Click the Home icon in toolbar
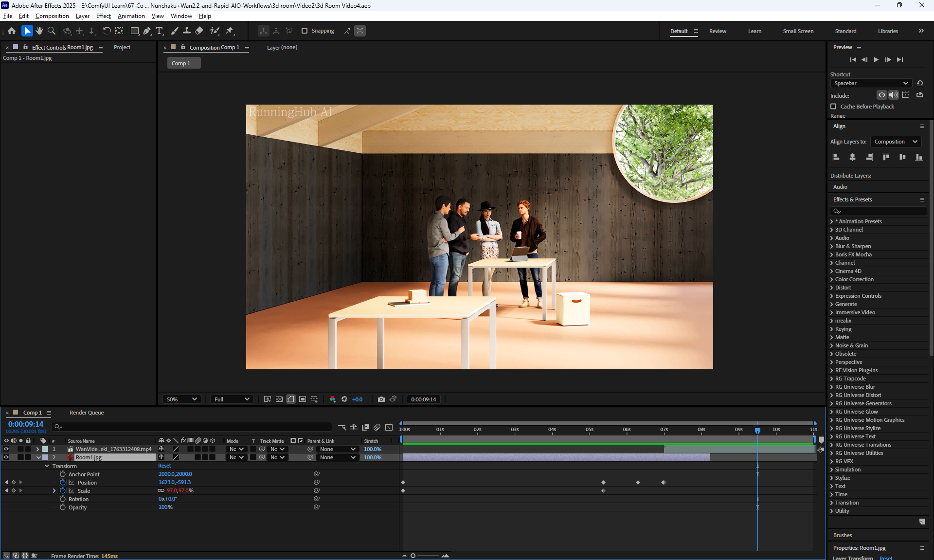The image size is (934, 560). tap(12, 31)
